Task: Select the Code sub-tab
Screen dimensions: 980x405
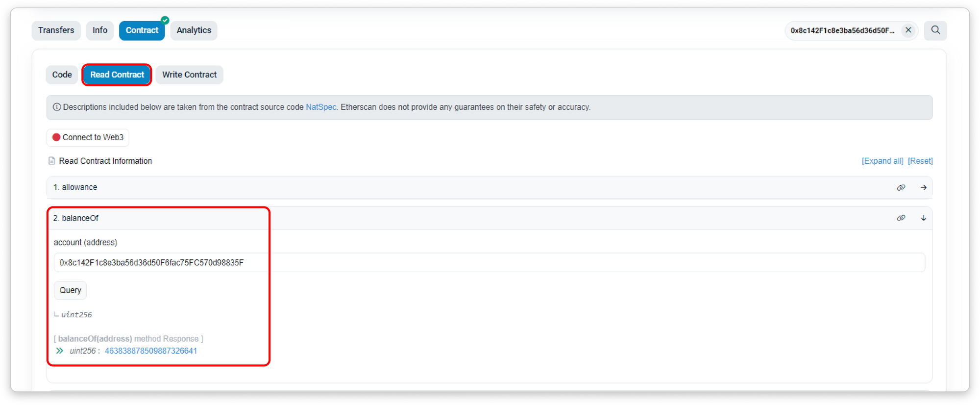Action: pyautogui.click(x=62, y=75)
